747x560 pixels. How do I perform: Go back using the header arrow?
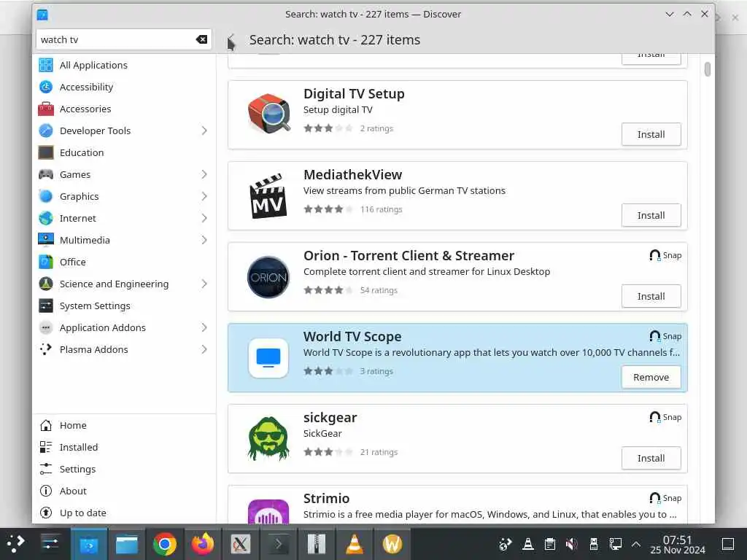pos(231,40)
